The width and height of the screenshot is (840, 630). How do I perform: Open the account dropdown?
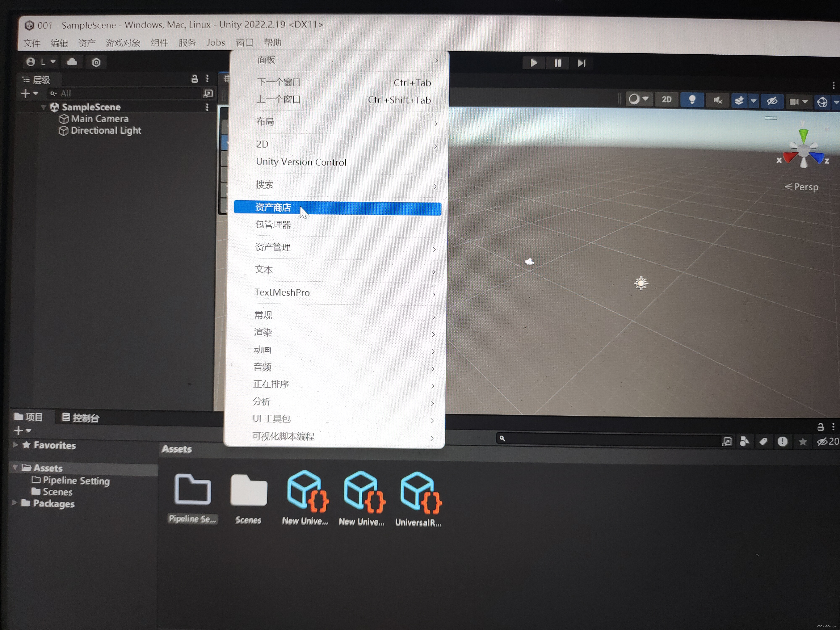point(41,62)
